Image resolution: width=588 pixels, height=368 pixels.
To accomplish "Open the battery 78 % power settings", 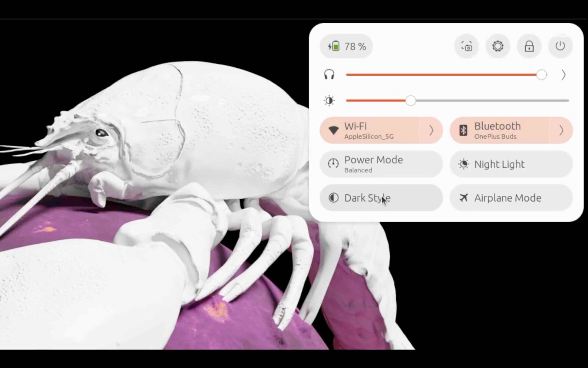I will (x=346, y=46).
